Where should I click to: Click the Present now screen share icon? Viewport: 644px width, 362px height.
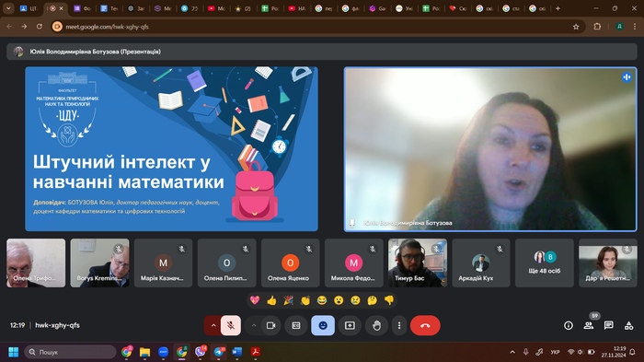[x=350, y=325]
